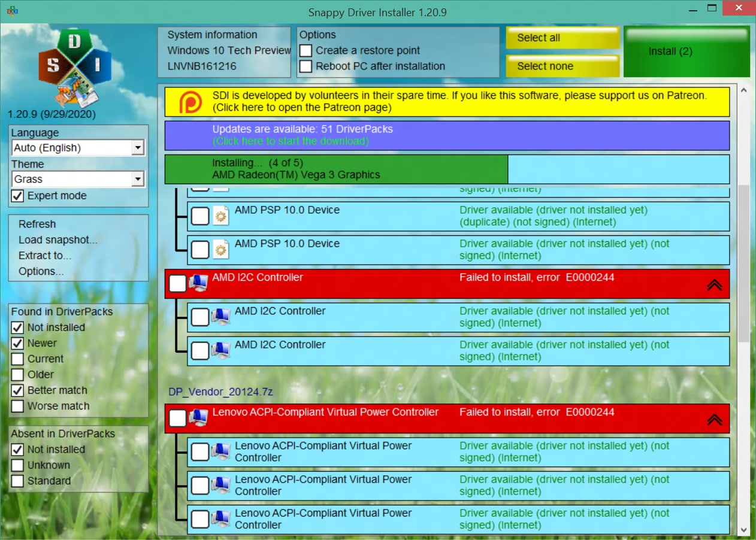
Task: Click the green Install (2) button
Action: tap(686, 51)
